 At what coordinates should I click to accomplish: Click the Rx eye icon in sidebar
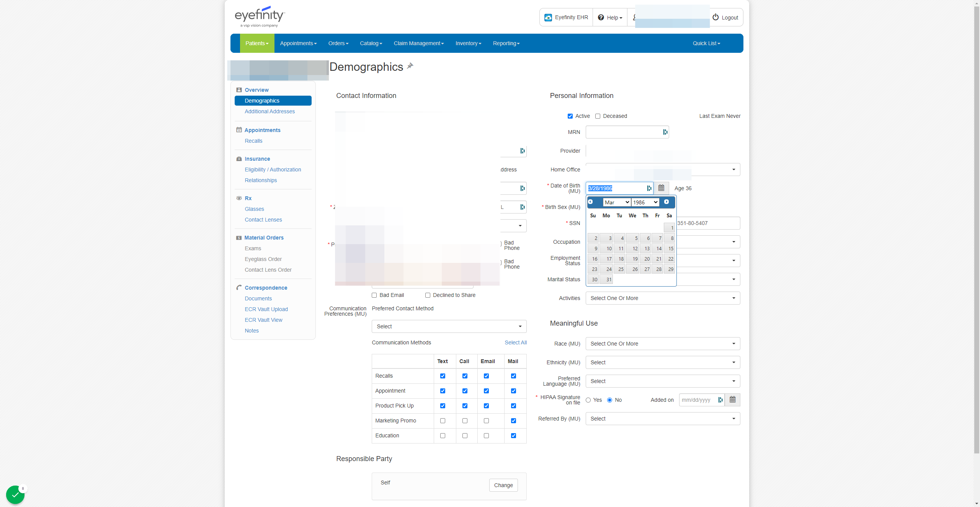click(239, 198)
